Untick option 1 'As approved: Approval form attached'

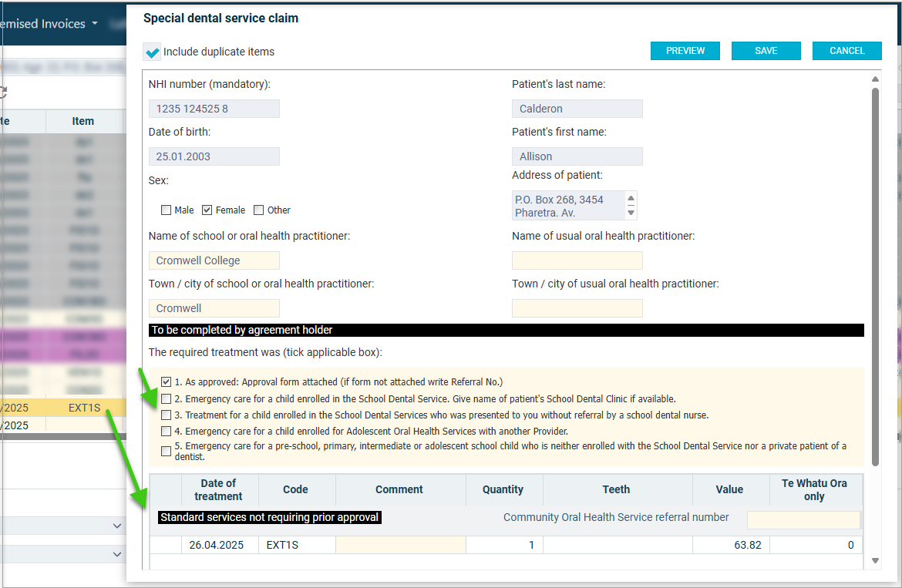167,381
